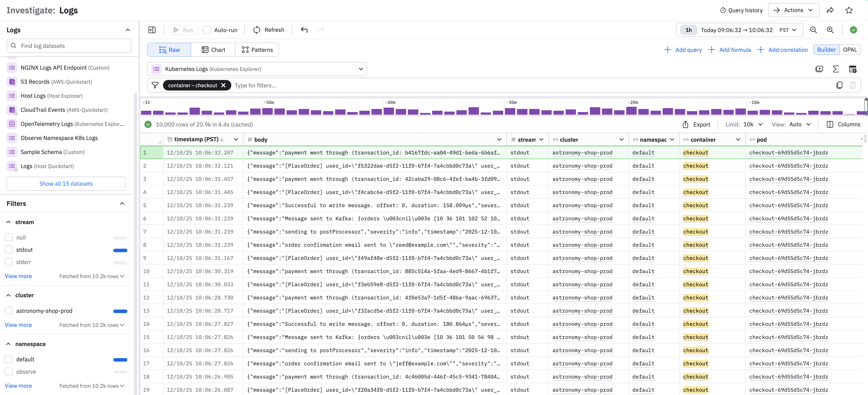Click the zoom in time range icon
This screenshot has width=868, height=395.
click(x=830, y=30)
